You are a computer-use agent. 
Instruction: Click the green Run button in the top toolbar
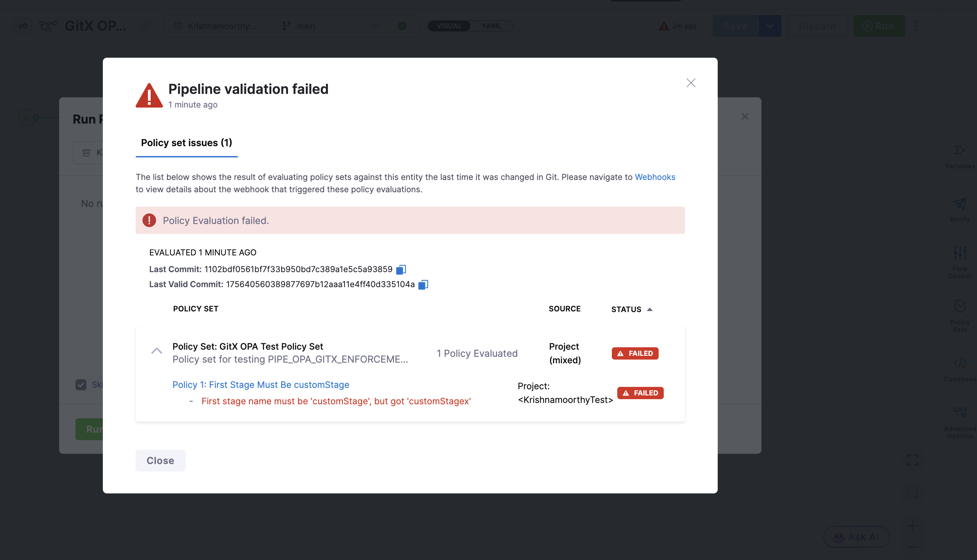[879, 26]
